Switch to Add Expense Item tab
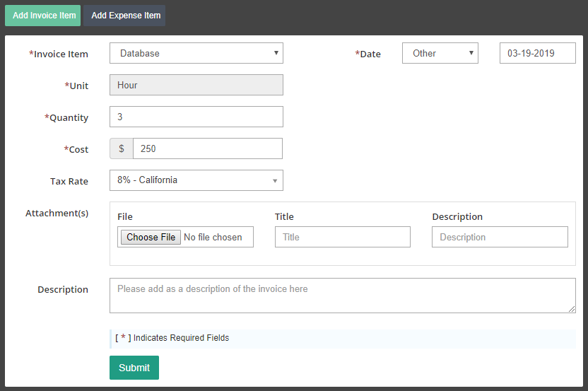The image size is (588, 391). point(124,16)
